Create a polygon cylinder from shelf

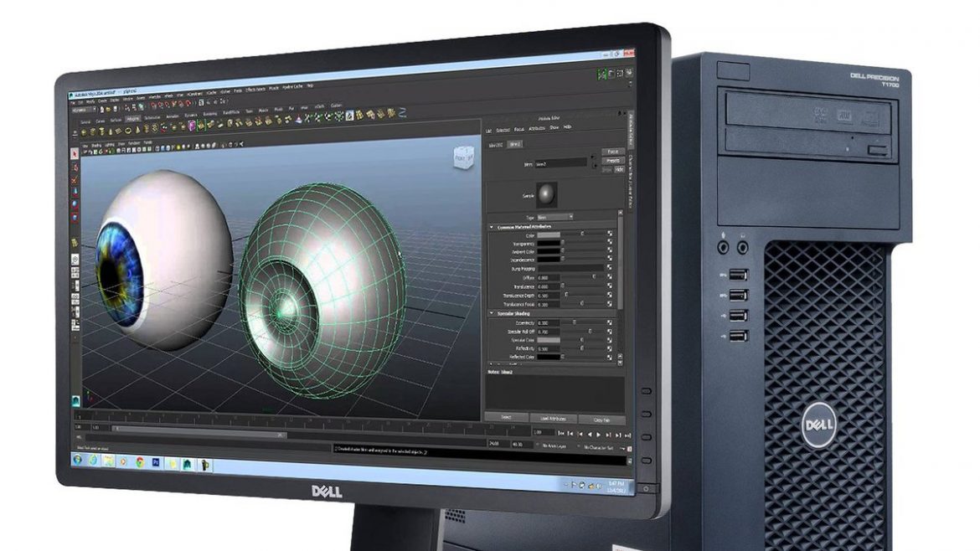(x=102, y=131)
